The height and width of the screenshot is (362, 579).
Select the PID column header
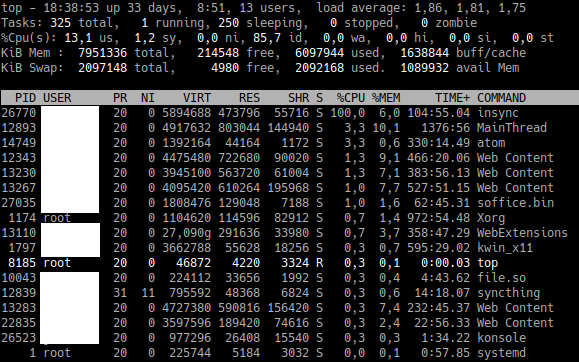point(25,98)
